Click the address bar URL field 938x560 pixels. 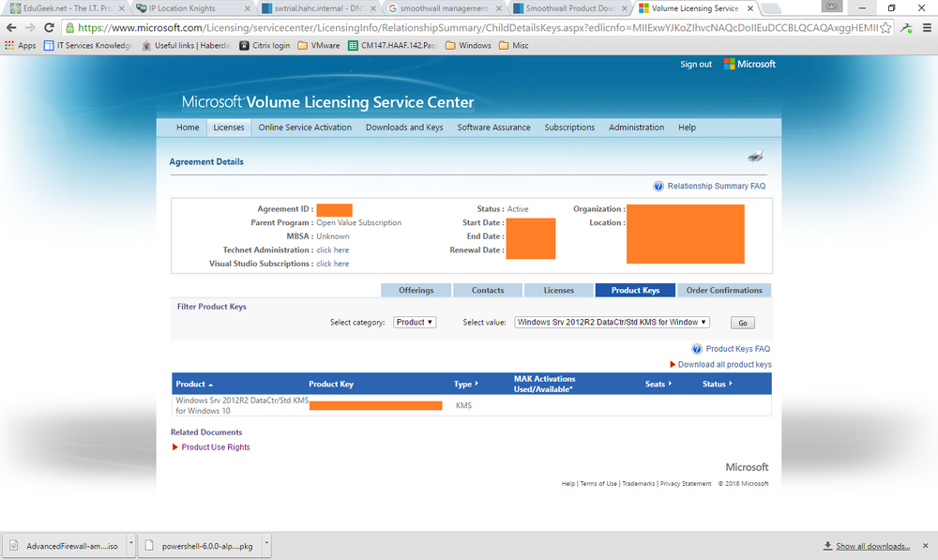pyautogui.click(x=477, y=27)
